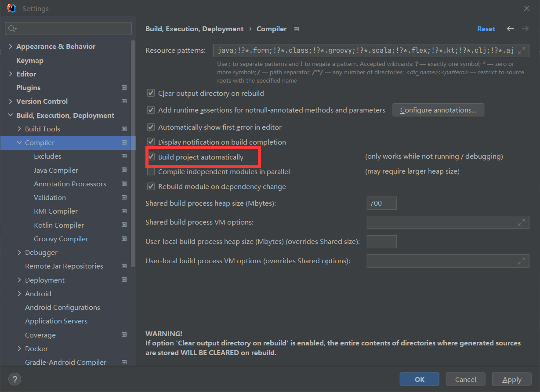Screen dimensions: 540x392
Task: Click Shared build process heap size field
Action: 381,203
